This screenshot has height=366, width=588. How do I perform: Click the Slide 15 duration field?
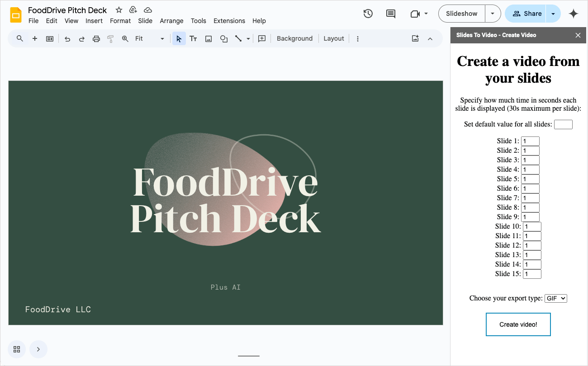pos(532,274)
